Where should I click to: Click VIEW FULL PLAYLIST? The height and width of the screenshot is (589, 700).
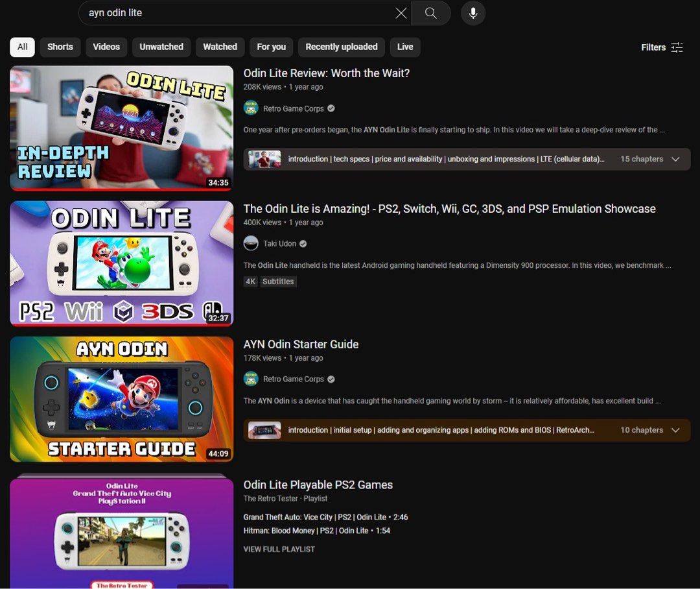click(279, 549)
